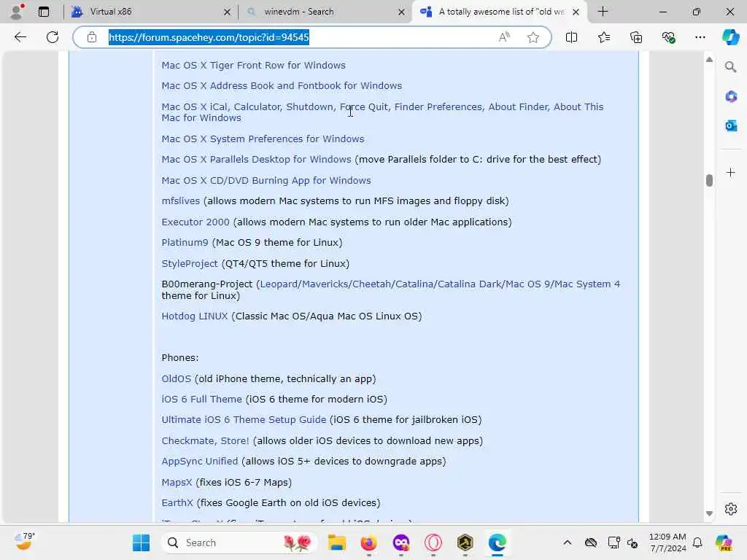
Task: Open iOS 6 Full Theme link
Action: (201, 399)
